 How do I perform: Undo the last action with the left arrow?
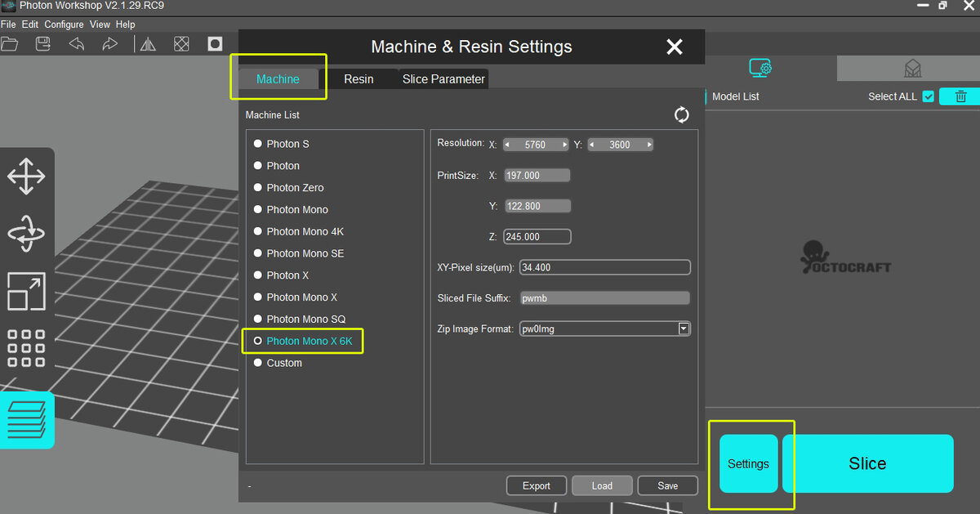[x=77, y=44]
